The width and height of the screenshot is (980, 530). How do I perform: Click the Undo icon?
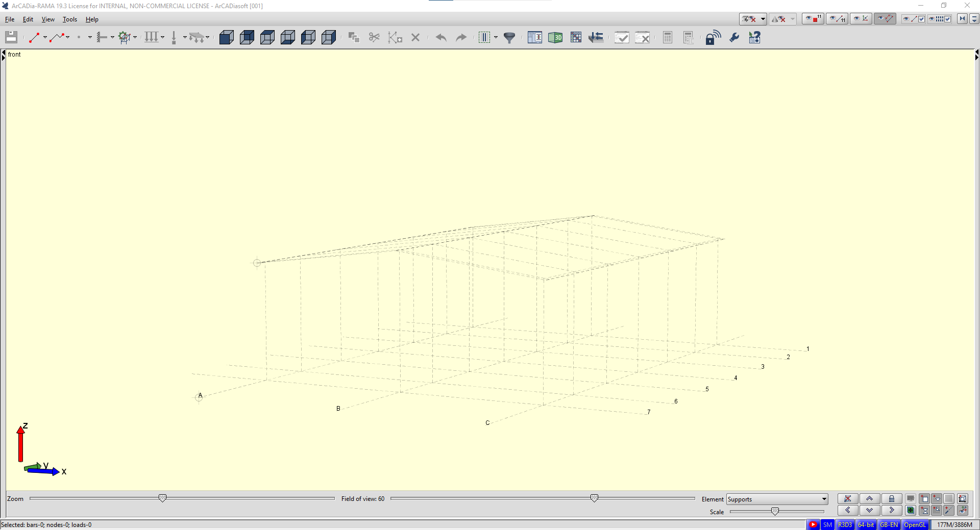(x=441, y=37)
